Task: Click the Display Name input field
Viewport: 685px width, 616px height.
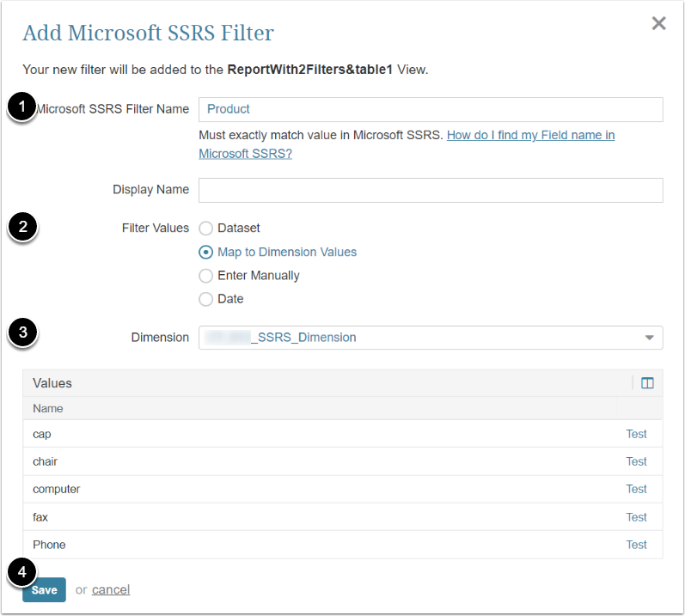Action: tap(430, 190)
